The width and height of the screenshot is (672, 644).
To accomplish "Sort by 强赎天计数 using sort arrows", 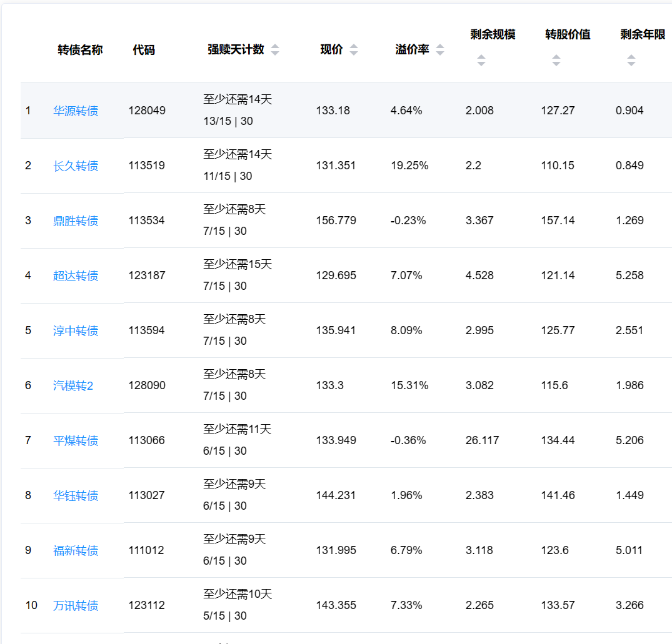I will tap(275, 50).
